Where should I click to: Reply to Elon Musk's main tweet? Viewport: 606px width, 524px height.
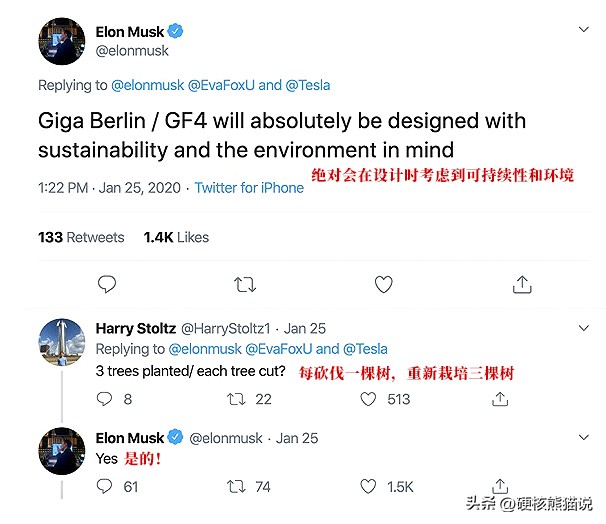107,285
